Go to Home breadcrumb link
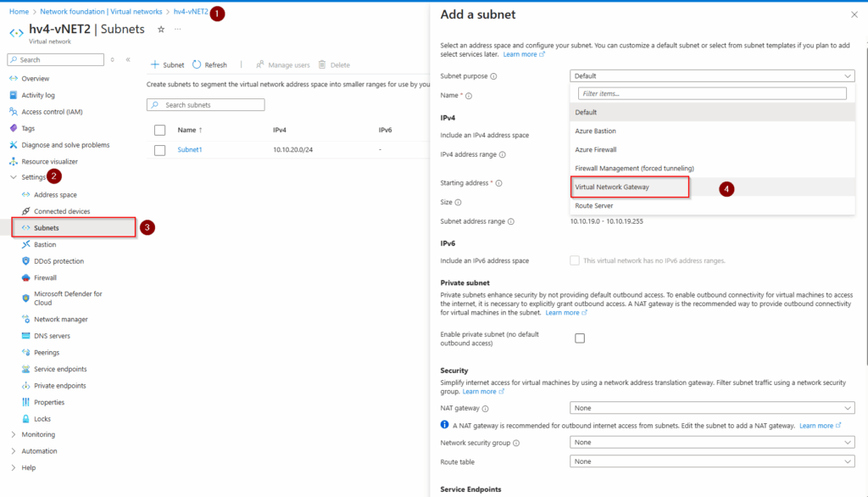 tap(19, 12)
